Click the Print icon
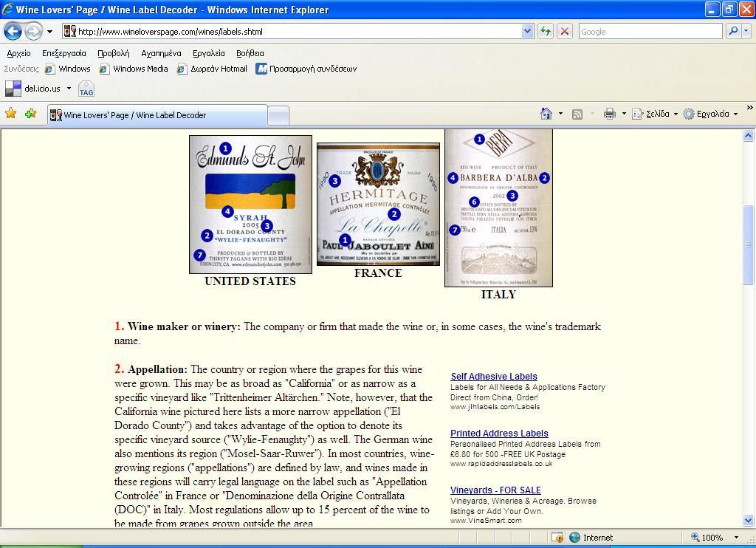The width and height of the screenshot is (756, 548). point(610,114)
